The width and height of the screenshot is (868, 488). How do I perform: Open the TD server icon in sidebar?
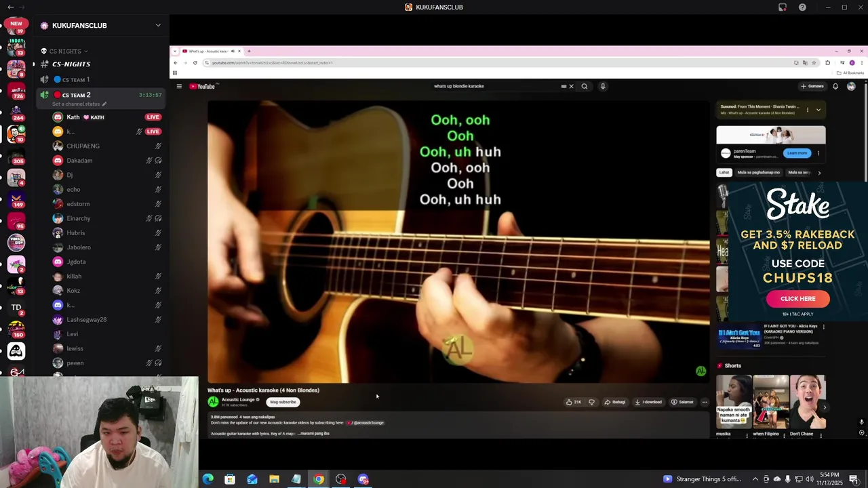click(x=16, y=308)
